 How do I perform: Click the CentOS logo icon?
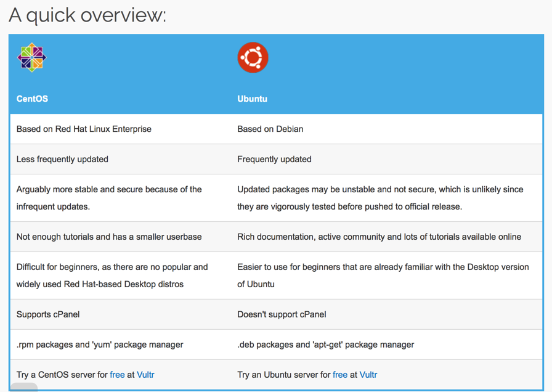tap(31, 57)
